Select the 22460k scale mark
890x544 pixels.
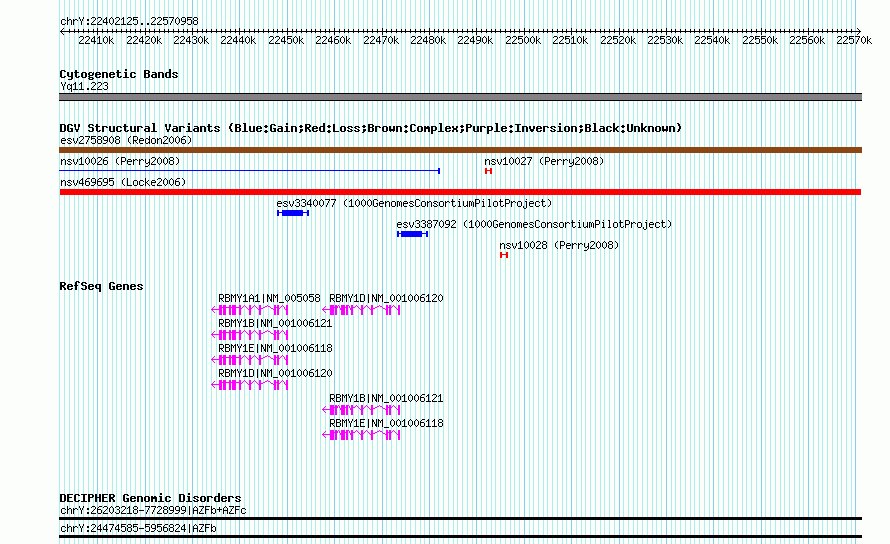333,40
